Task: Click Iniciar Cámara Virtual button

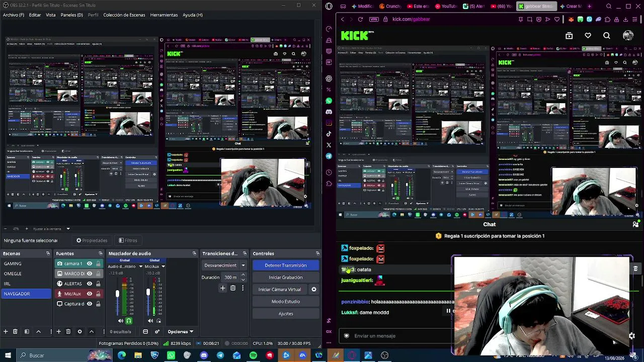Action: [280, 290]
